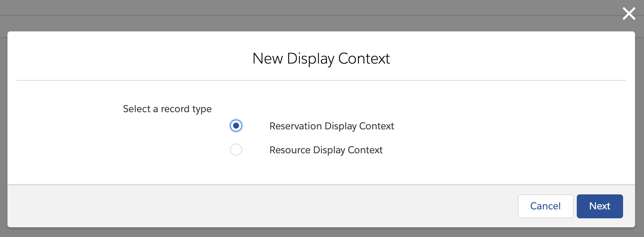Click the Reservation Display Context label text
644x237 pixels.
point(331,126)
